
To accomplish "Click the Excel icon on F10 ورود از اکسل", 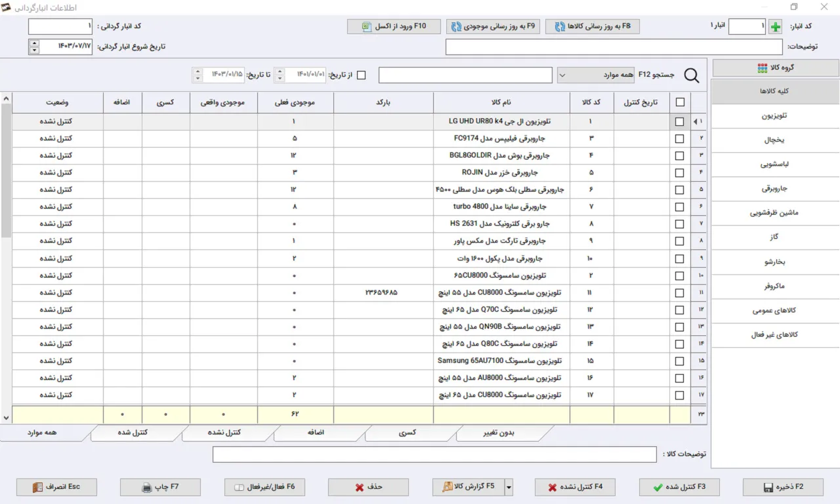I will [x=366, y=27].
